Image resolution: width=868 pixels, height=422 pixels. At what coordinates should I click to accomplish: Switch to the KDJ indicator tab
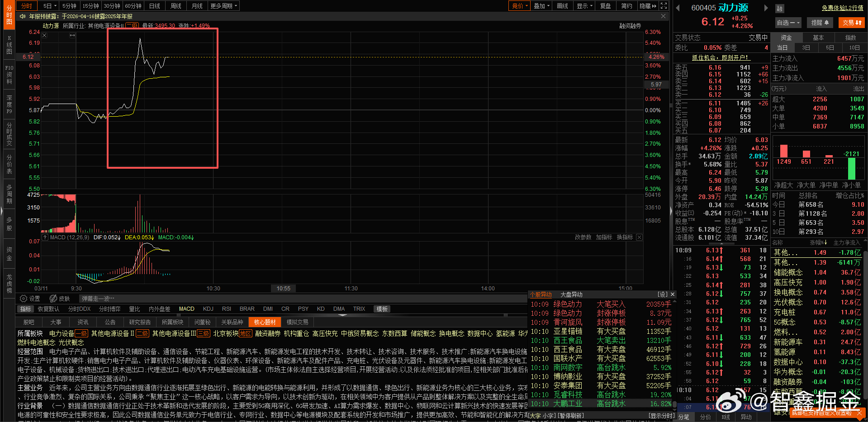coord(208,308)
